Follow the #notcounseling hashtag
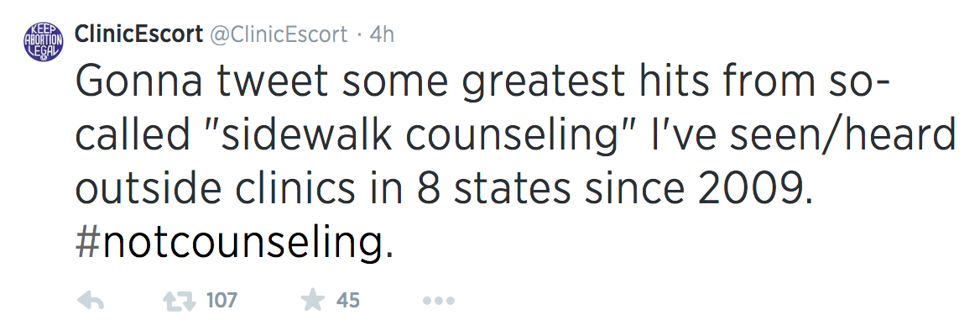The image size is (980, 336). click(234, 243)
